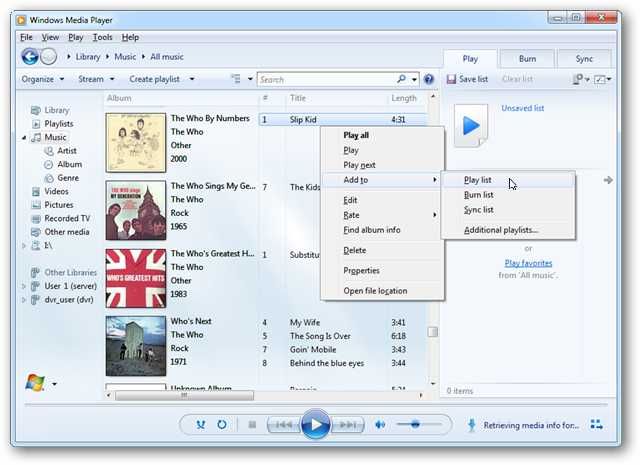
Task: Open the Organize dropdown
Action: click(42, 79)
